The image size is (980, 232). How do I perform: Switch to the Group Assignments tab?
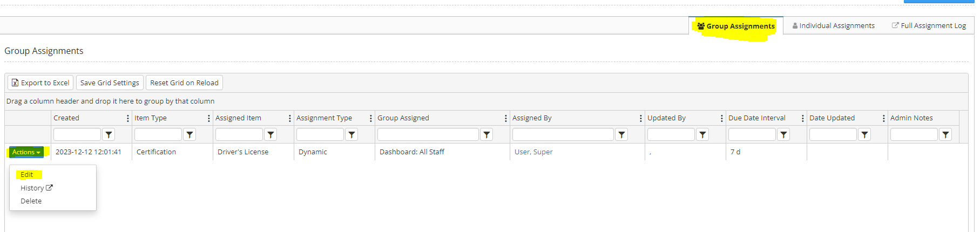pyautogui.click(x=736, y=26)
